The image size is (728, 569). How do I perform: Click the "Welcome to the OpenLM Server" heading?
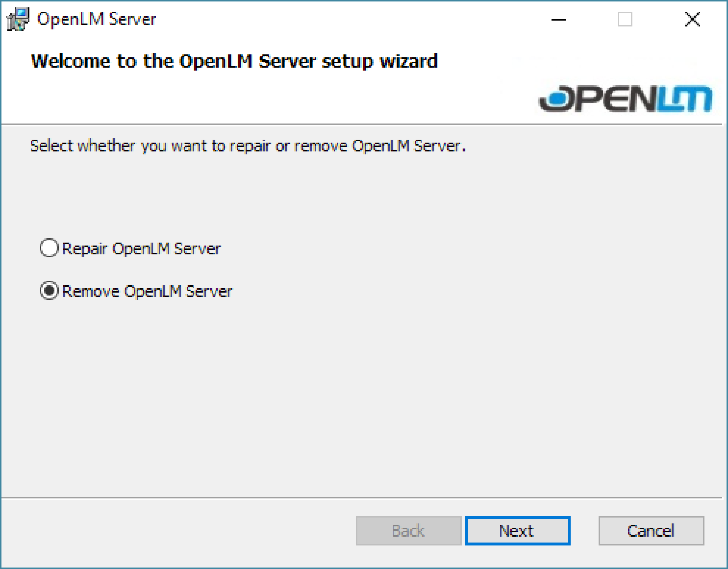(234, 61)
